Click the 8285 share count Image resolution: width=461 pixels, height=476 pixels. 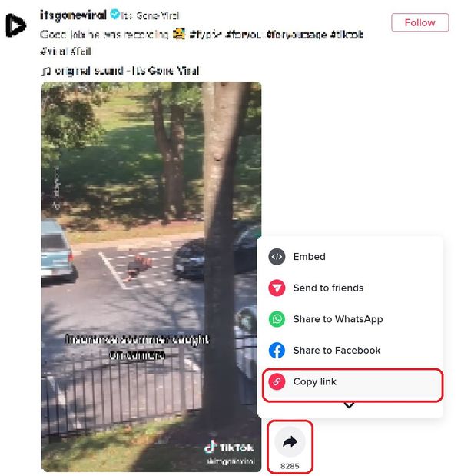click(290, 466)
